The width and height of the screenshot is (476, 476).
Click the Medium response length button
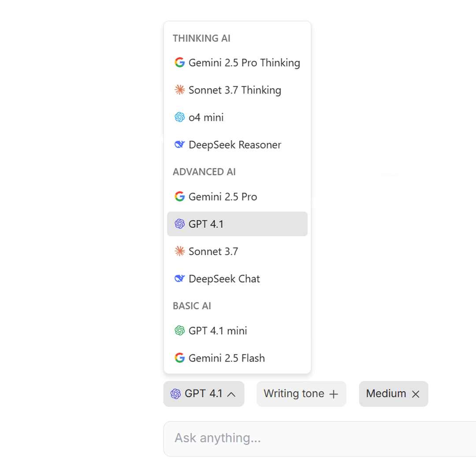click(x=386, y=394)
